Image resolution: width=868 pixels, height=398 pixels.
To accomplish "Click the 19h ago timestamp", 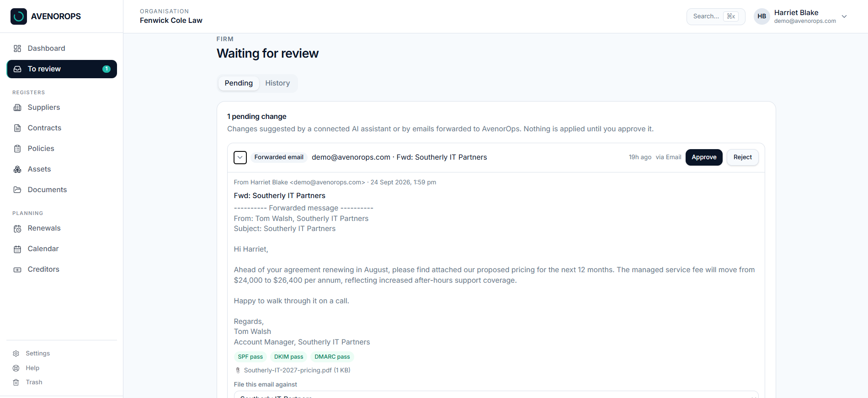I will [640, 157].
